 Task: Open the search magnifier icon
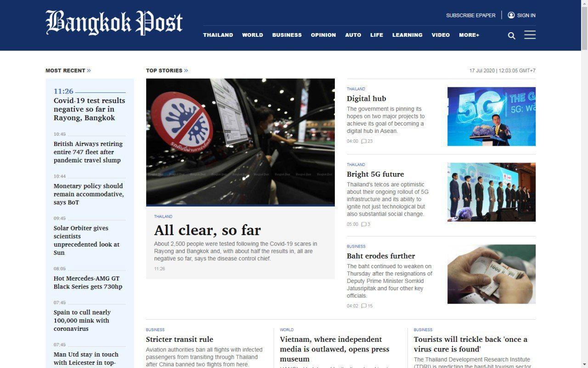pyautogui.click(x=511, y=36)
